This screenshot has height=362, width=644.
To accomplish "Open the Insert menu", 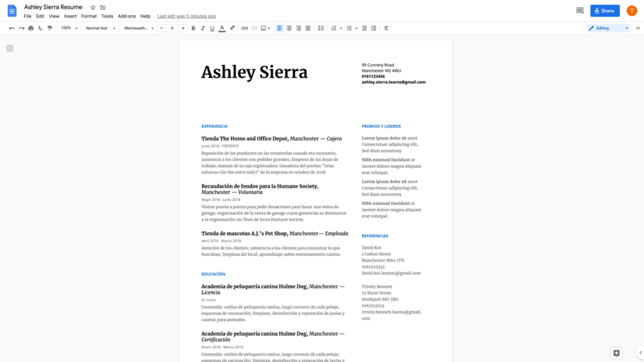I will pyautogui.click(x=70, y=16).
